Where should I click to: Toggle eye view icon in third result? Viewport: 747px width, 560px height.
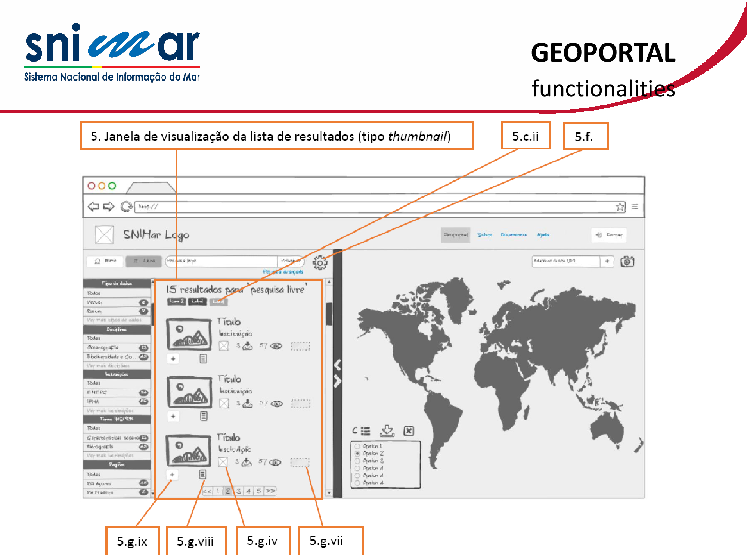click(x=275, y=462)
